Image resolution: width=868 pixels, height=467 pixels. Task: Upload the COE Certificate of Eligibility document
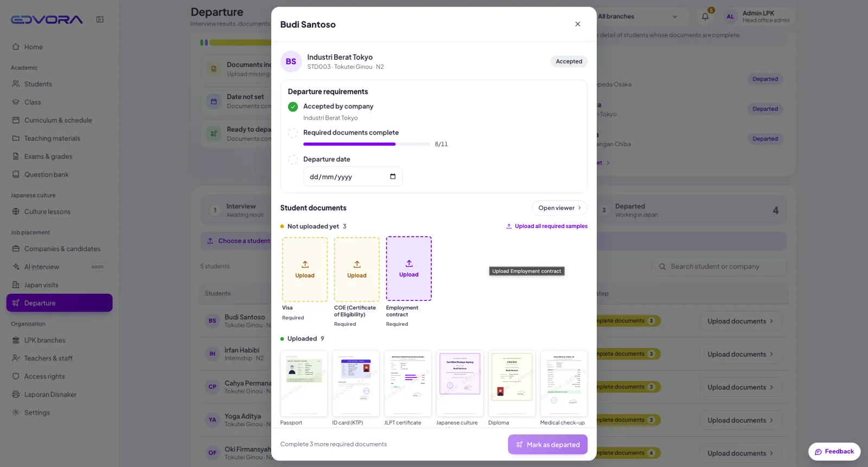(357, 269)
